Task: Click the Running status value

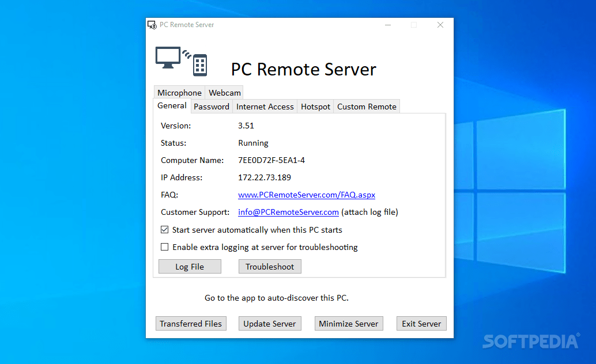Action: click(x=253, y=143)
